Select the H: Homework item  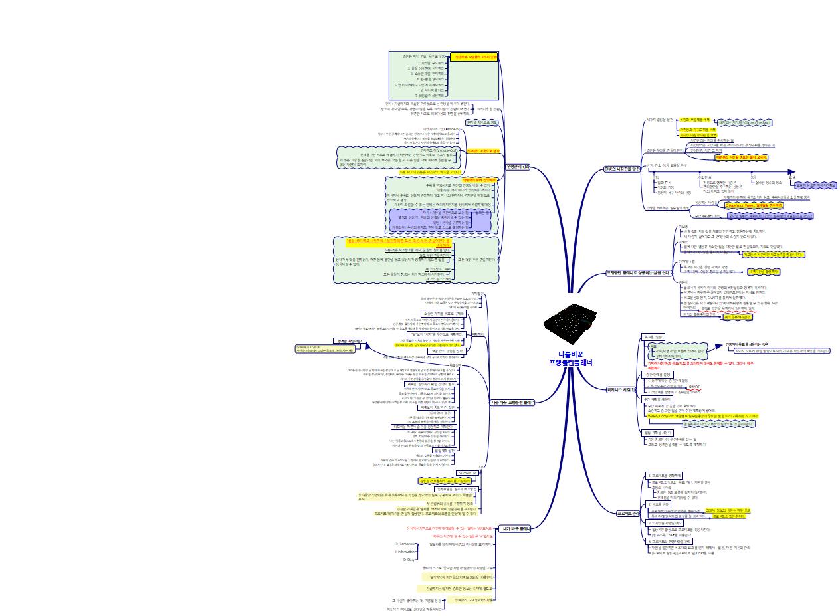point(405,544)
